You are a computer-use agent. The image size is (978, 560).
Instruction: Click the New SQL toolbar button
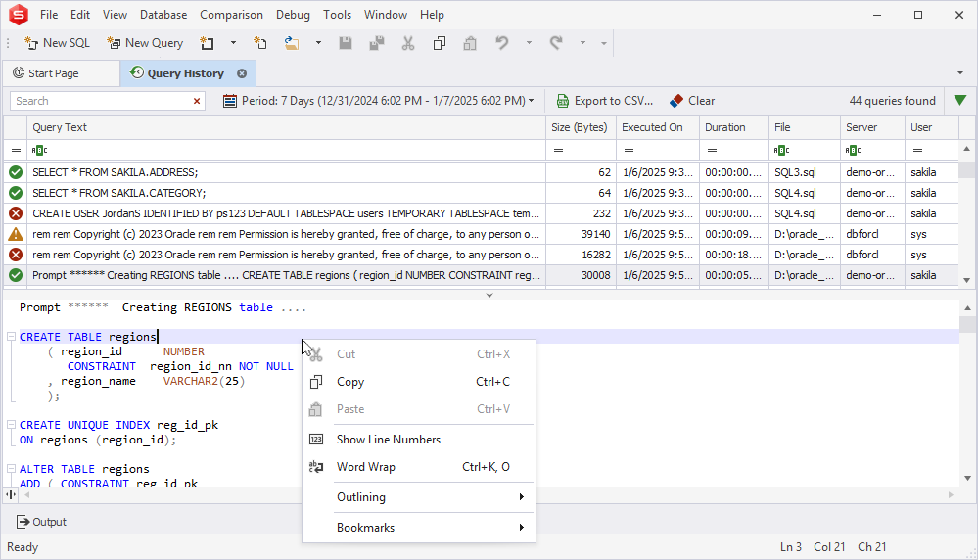tap(58, 43)
